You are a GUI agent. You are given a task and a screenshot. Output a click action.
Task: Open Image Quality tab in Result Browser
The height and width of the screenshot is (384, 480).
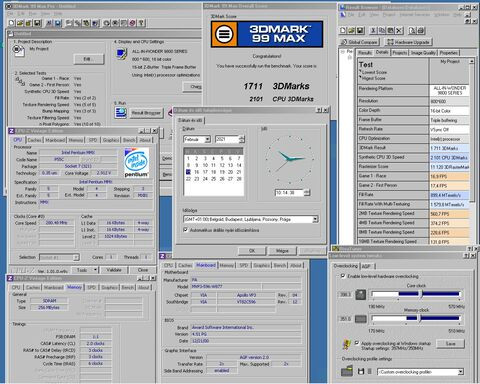point(423,53)
